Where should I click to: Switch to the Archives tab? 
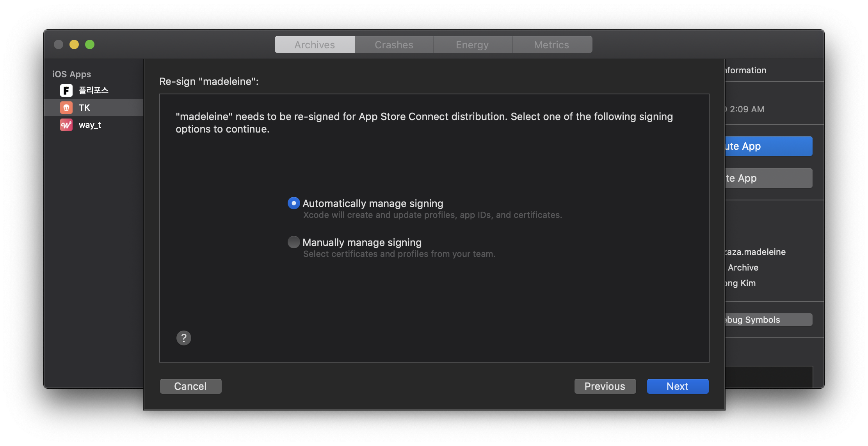tap(315, 45)
